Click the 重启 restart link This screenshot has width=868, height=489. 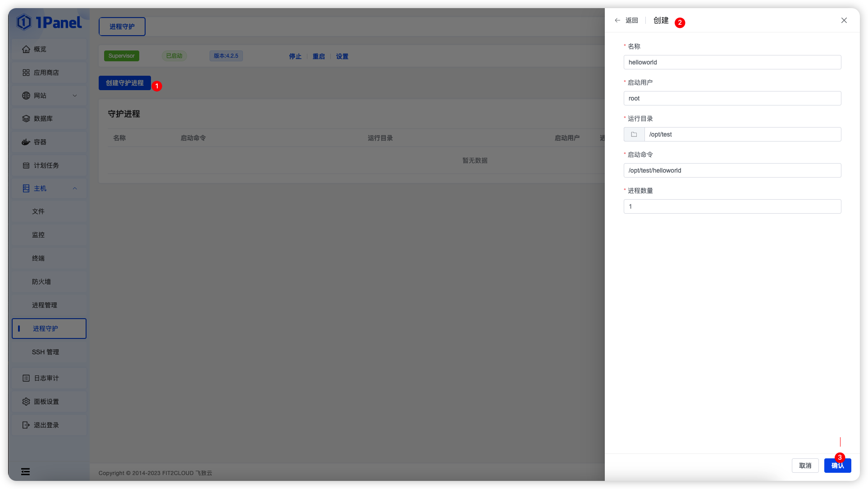319,56
